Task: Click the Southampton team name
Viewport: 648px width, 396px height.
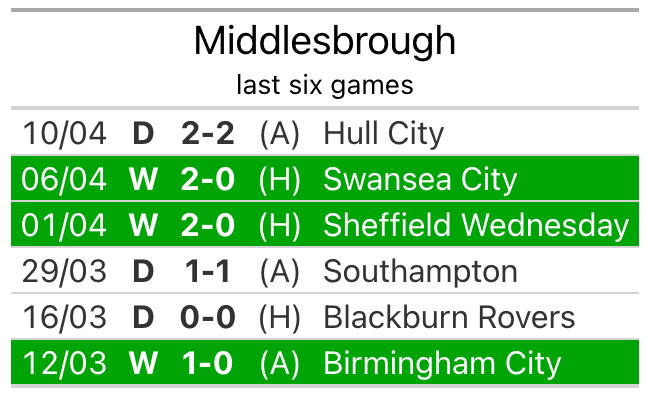Action: (x=420, y=272)
